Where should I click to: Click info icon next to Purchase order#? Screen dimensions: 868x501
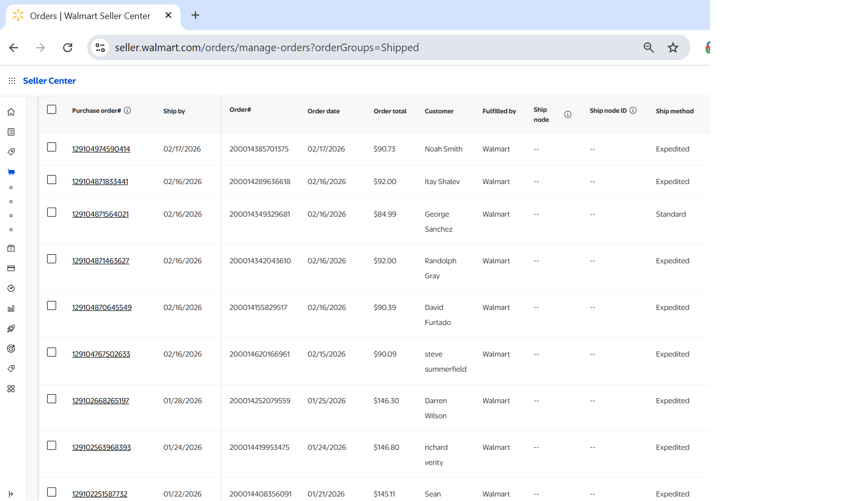click(127, 110)
